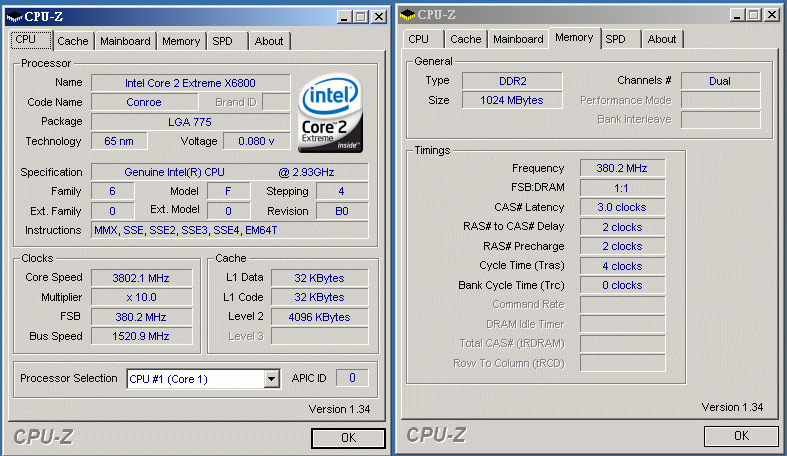Image resolution: width=787 pixels, height=456 pixels.
Task: Click the Intel Core 2 Extreme logo
Action: (x=330, y=113)
